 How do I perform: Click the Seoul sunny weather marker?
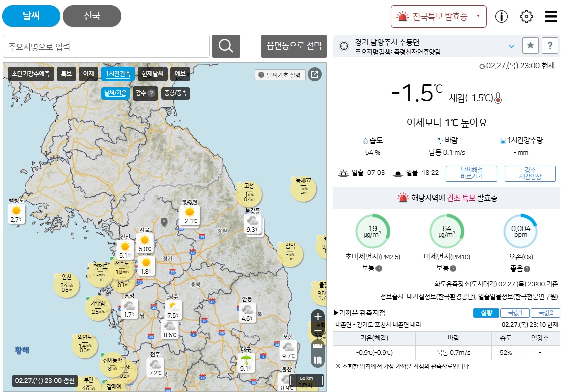pos(145,243)
